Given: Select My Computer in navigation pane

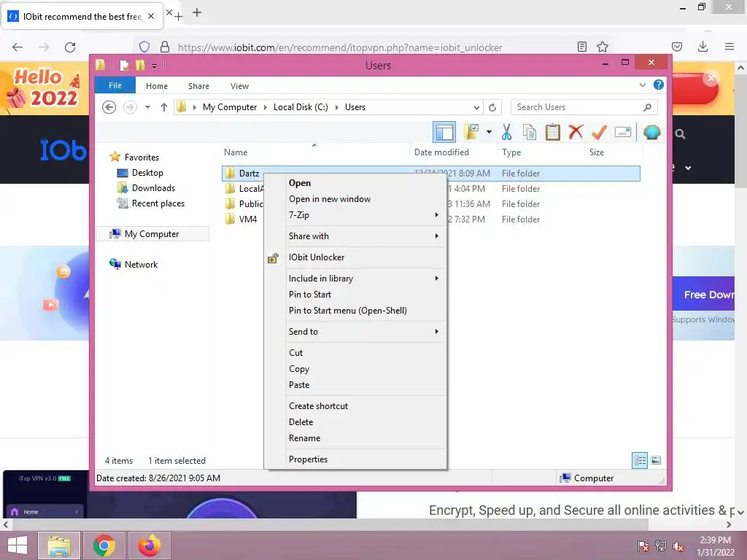Looking at the screenshot, I should tap(152, 234).
